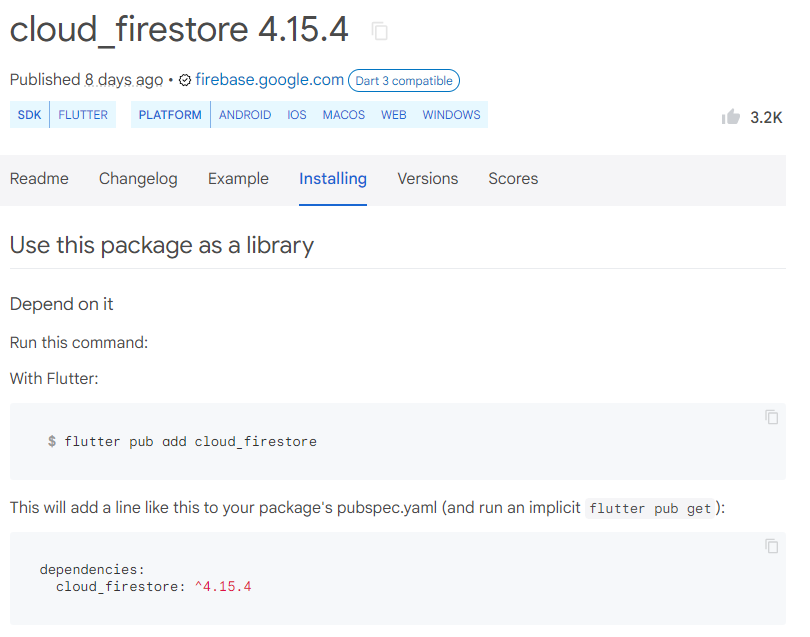
Task: Click the thumbs-up like icon
Action: (x=730, y=117)
